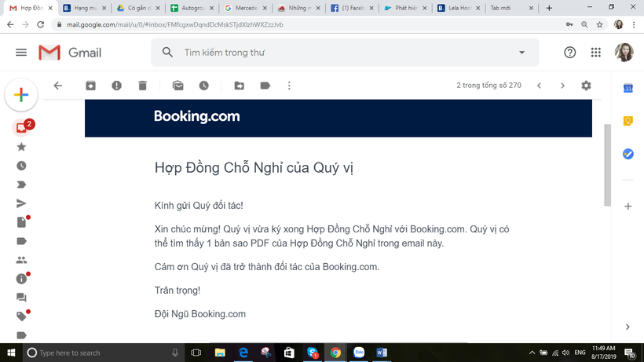Image resolution: width=644 pixels, height=362 pixels.
Task: Open the Updates info category
Action: [23, 278]
